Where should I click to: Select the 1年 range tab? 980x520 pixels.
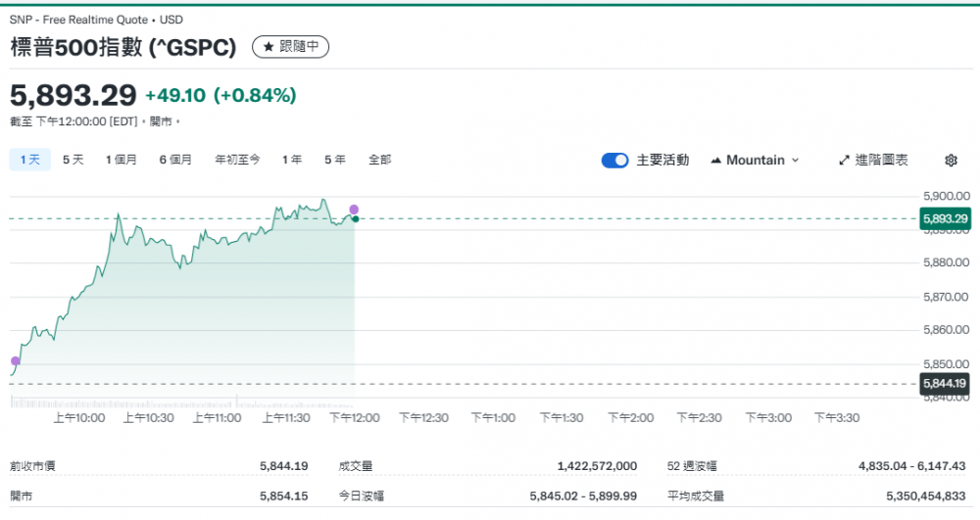(x=291, y=160)
